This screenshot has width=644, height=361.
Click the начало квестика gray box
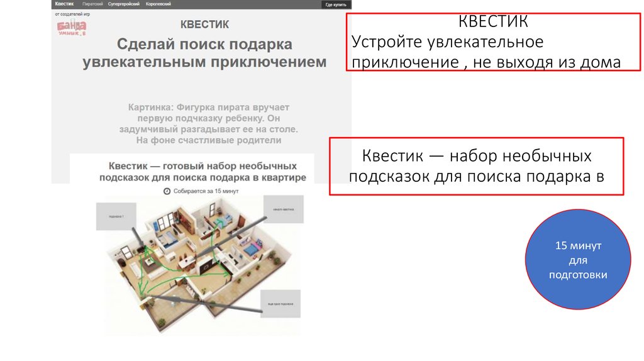(284, 209)
